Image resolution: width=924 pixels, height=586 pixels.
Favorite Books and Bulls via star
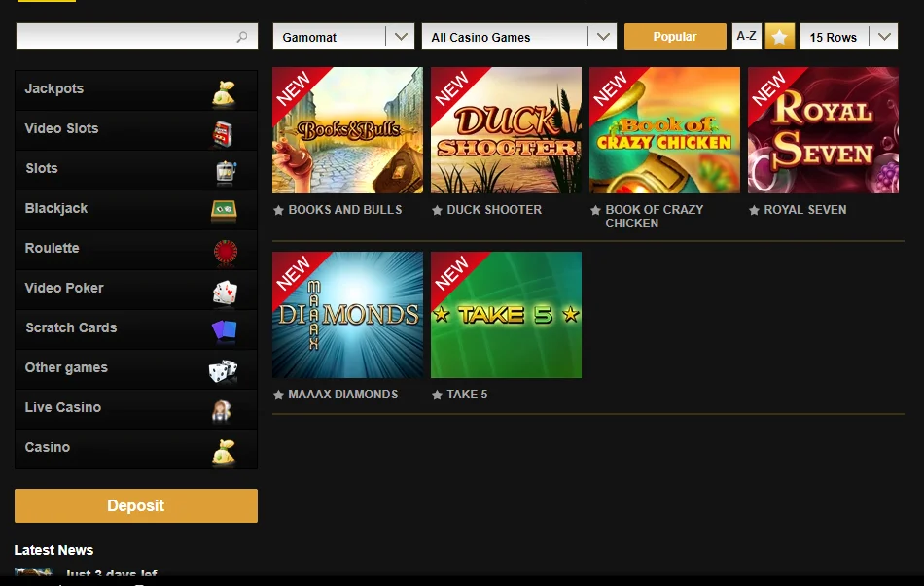click(x=279, y=210)
